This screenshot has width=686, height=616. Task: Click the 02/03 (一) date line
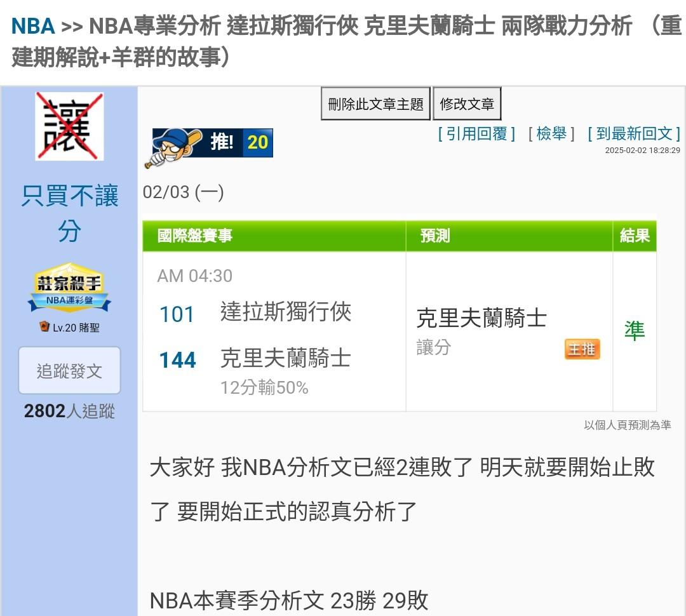(x=184, y=192)
